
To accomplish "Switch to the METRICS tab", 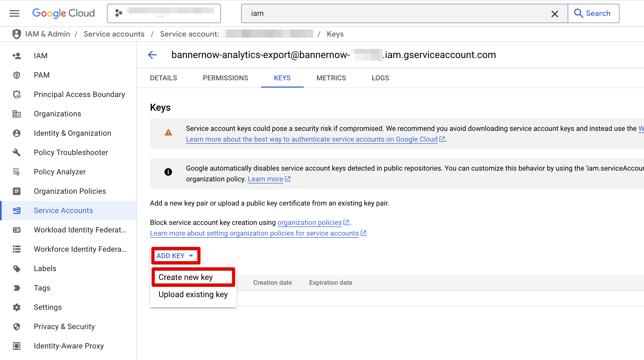I will coord(331,78).
